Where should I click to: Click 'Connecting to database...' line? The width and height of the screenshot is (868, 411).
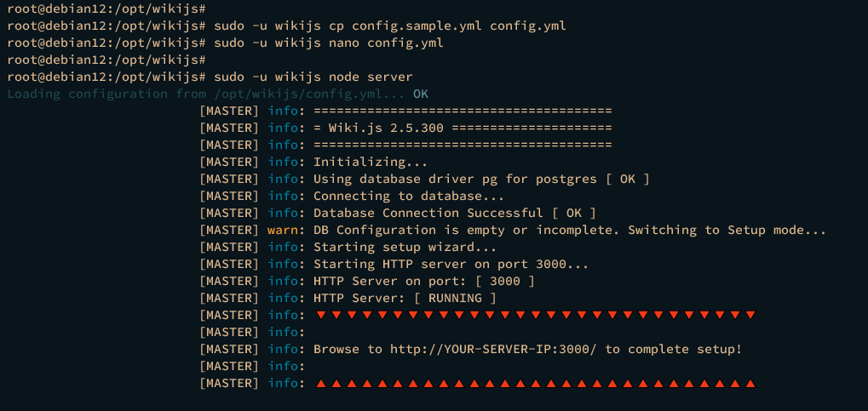tap(409, 197)
